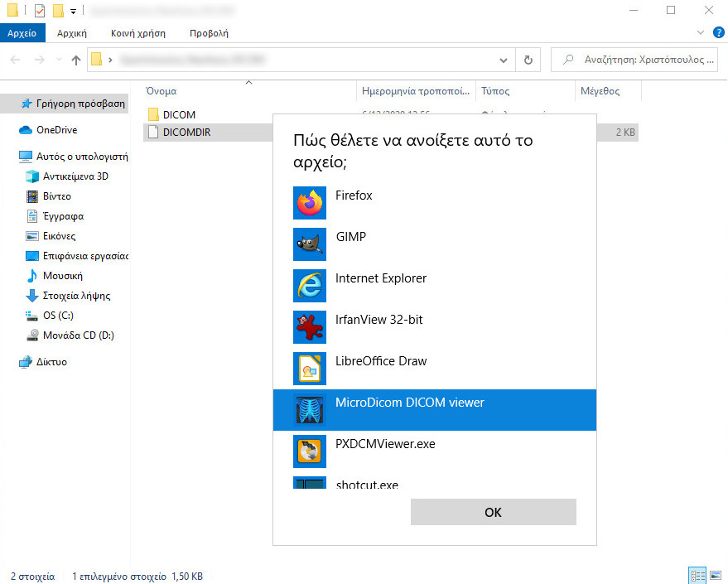This screenshot has height=584, width=728.
Task: Select the DICOM folder name
Action: point(179,114)
